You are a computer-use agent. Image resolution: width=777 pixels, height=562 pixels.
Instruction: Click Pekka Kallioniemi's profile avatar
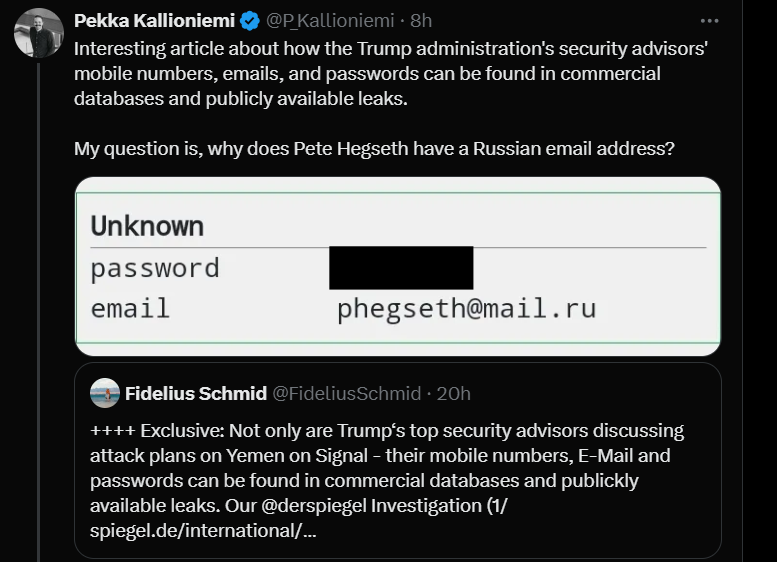(x=39, y=33)
